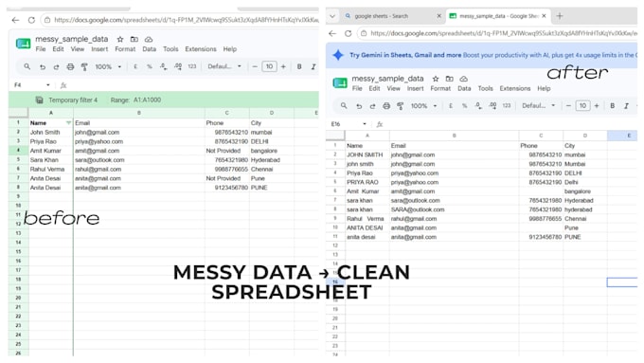Open the Data menu in left sheet
The width and height of the screenshot is (644, 363).
tap(149, 49)
